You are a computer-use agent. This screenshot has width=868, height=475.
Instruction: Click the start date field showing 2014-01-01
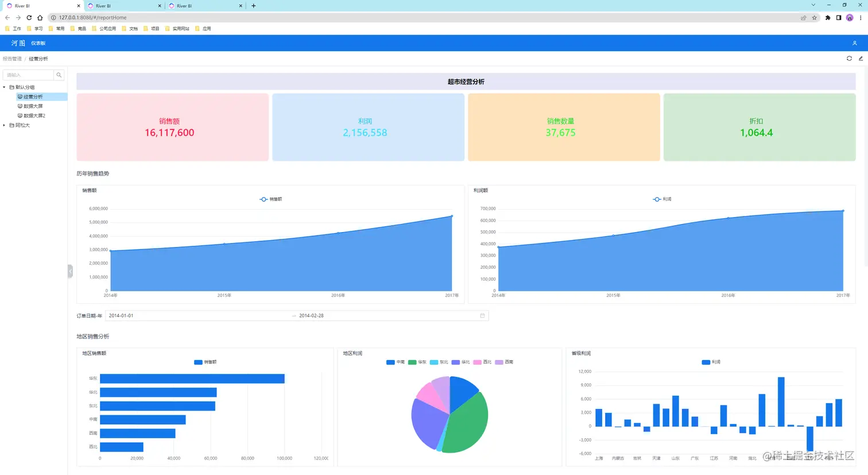click(x=198, y=315)
